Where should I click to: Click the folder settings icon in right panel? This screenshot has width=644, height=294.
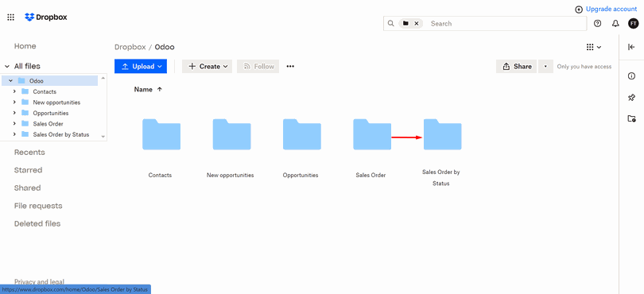pos(632,118)
